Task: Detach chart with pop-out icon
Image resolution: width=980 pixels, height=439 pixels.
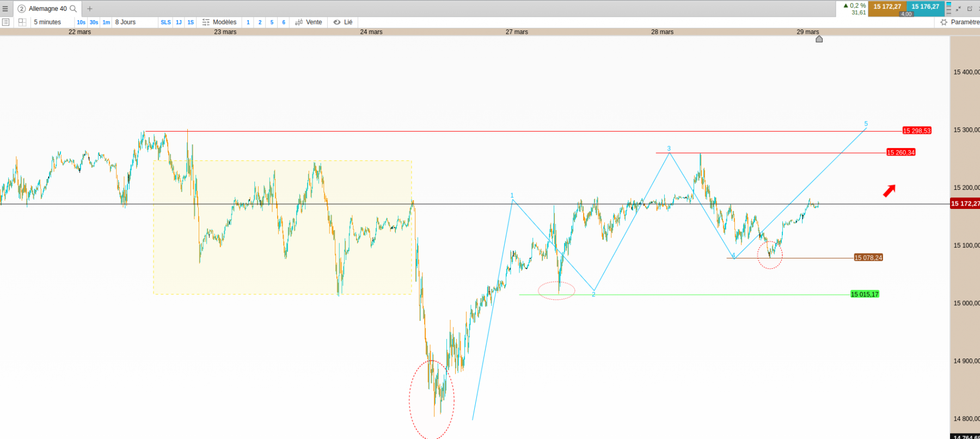Action: pos(970,9)
